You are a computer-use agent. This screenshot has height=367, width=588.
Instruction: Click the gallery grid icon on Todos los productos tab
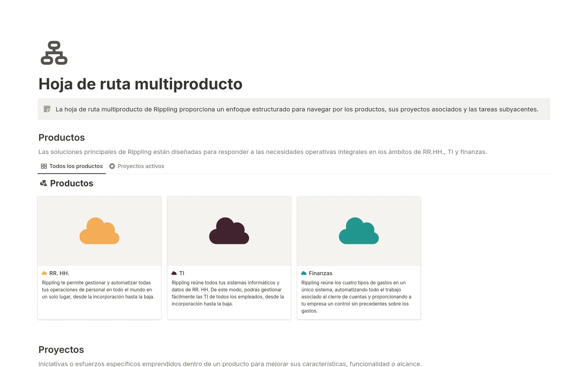tap(44, 166)
